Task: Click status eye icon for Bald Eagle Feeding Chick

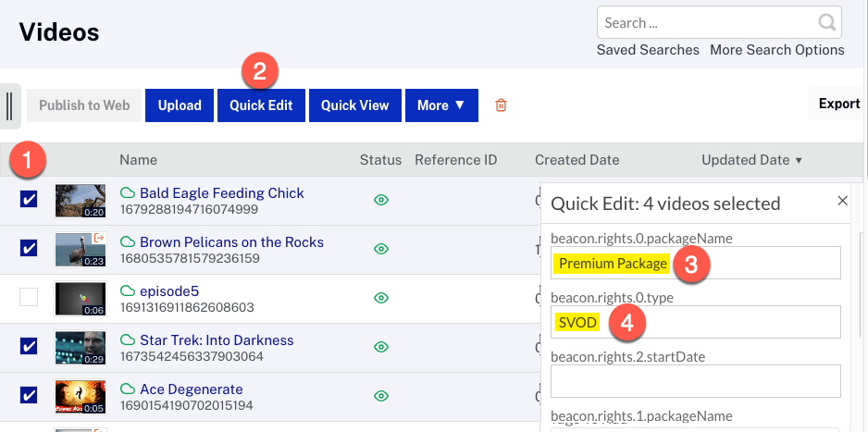Action: [x=381, y=200]
